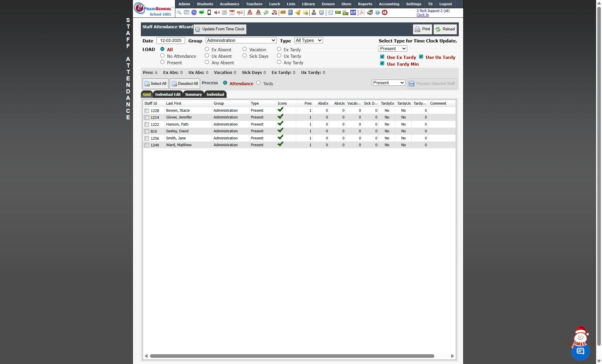Image resolution: width=602 pixels, height=364 pixels.
Task: Select the No Attendance load radio button
Action: [162, 56]
